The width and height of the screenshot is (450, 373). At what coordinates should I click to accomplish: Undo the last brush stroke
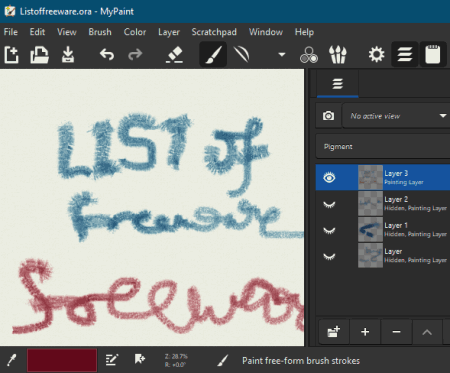tap(107, 54)
